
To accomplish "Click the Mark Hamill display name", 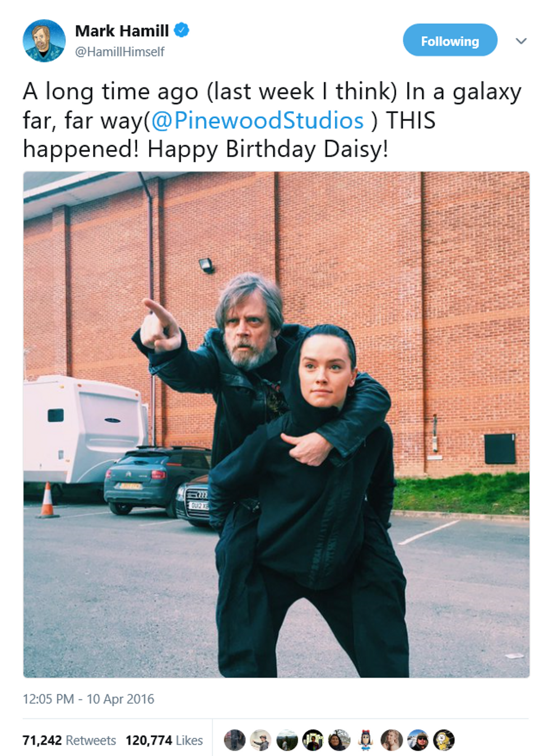I will [122, 31].
